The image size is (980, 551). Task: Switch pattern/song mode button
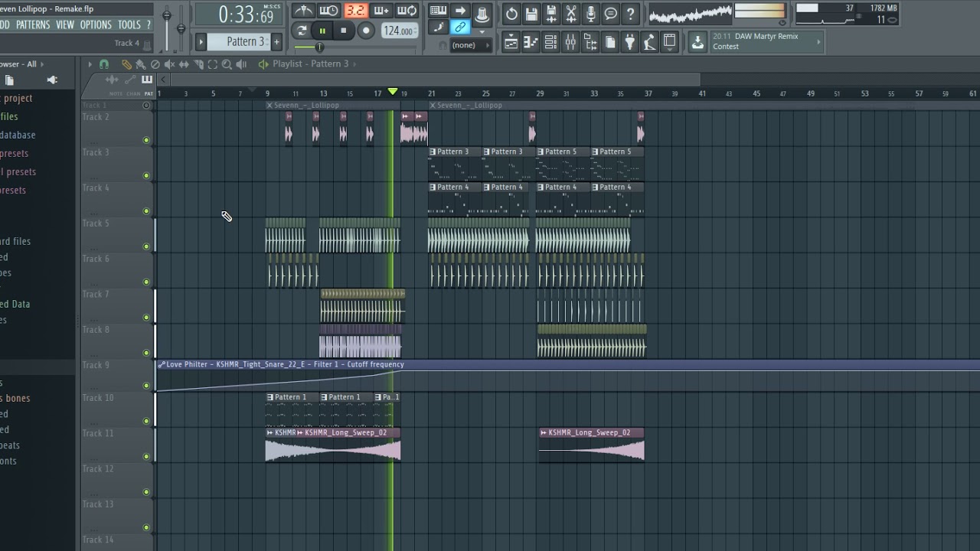[x=302, y=31]
